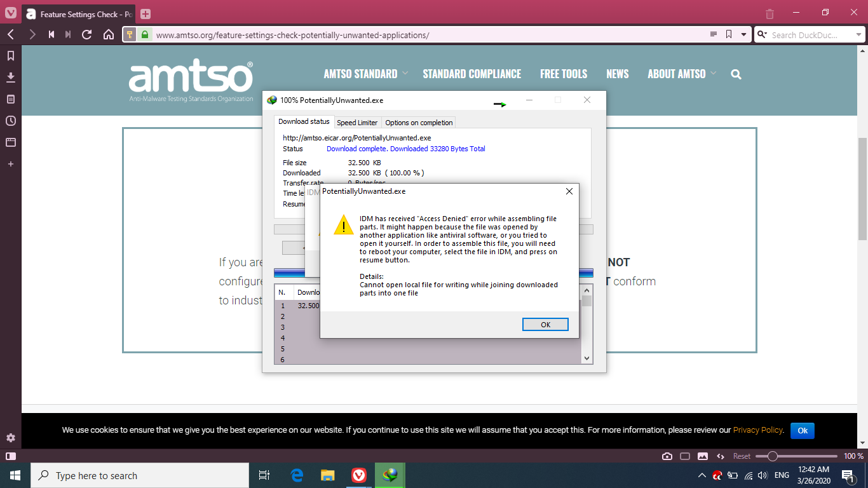The height and width of the screenshot is (488, 868).
Task: Open the search engine selector
Action: [762, 35]
